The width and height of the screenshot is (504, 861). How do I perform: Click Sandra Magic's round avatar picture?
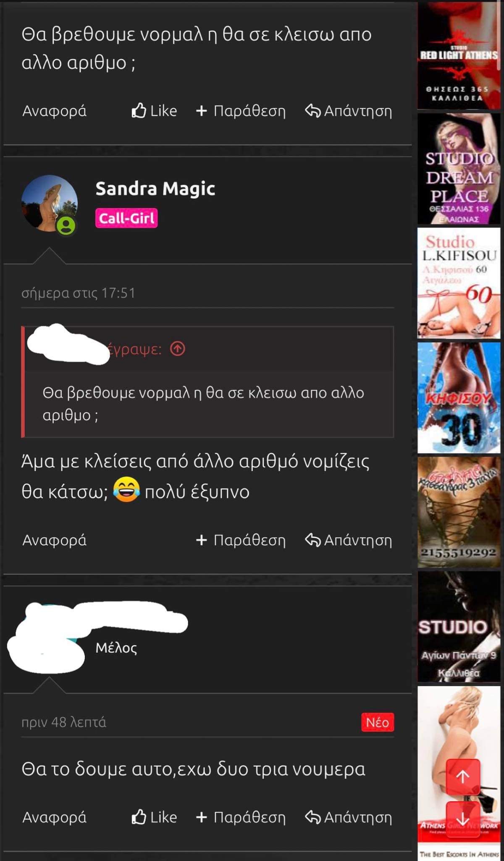pyautogui.click(x=50, y=203)
